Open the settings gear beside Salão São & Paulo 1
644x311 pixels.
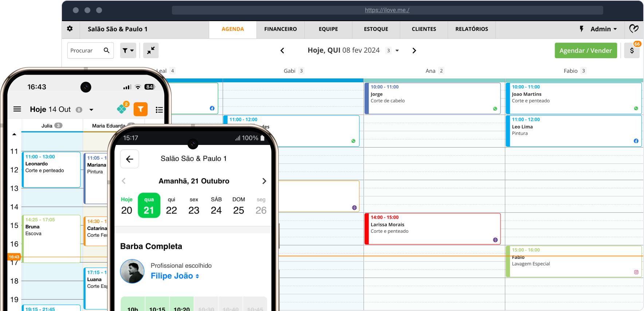(70, 29)
